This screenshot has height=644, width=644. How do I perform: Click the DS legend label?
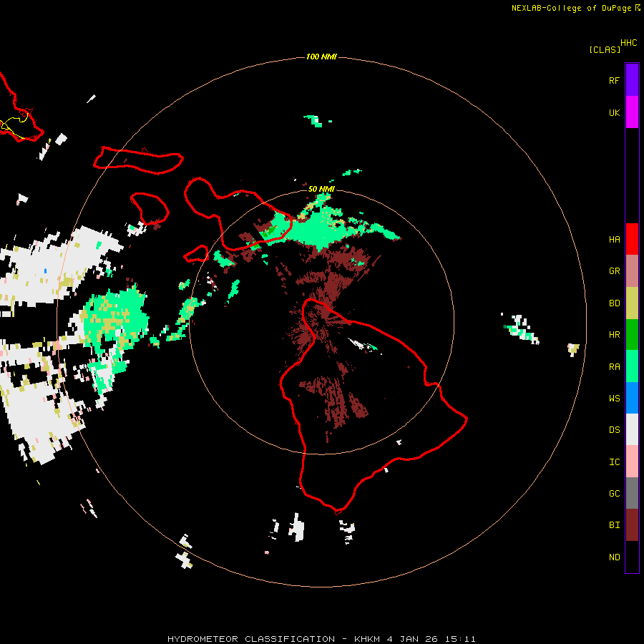[614, 430]
